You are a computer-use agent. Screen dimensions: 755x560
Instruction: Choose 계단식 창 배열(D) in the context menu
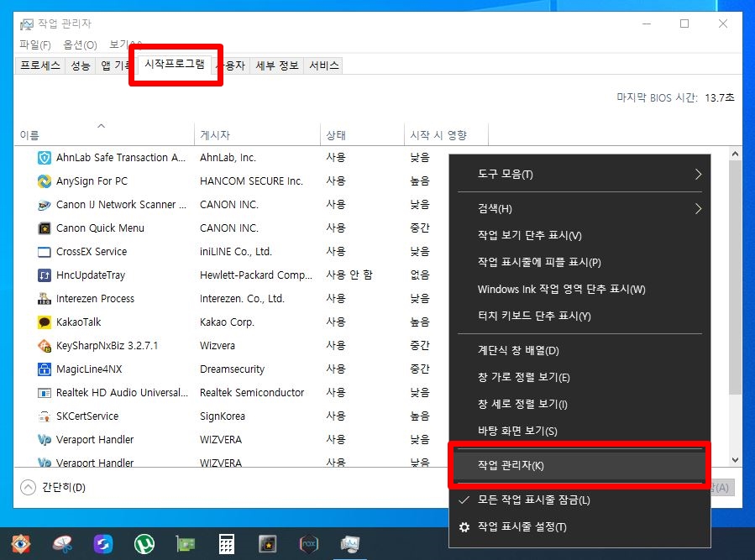tap(579, 351)
